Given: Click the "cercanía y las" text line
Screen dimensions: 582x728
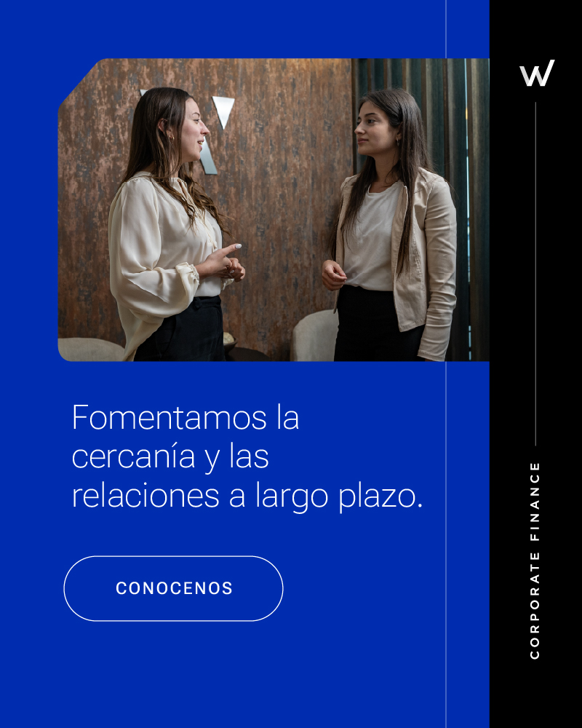Looking at the screenshot, I should (170, 457).
